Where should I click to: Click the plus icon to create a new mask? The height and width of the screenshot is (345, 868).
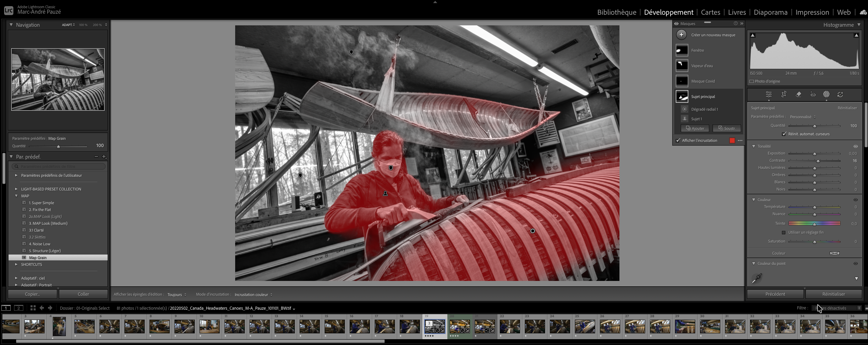point(682,35)
